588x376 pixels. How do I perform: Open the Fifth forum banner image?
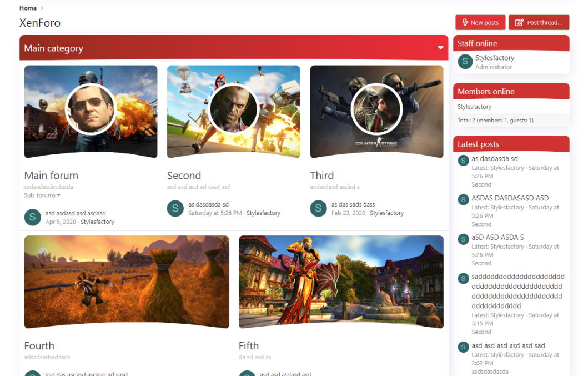pyautogui.click(x=341, y=282)
